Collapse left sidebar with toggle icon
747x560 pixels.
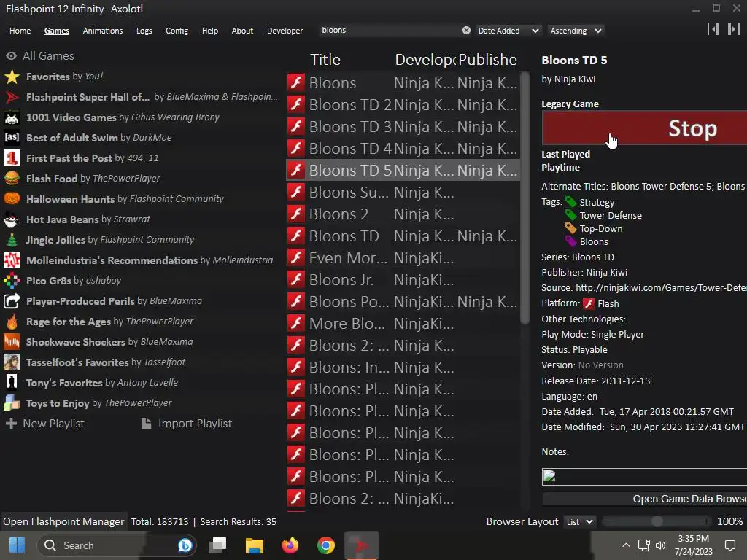(713, 29)
